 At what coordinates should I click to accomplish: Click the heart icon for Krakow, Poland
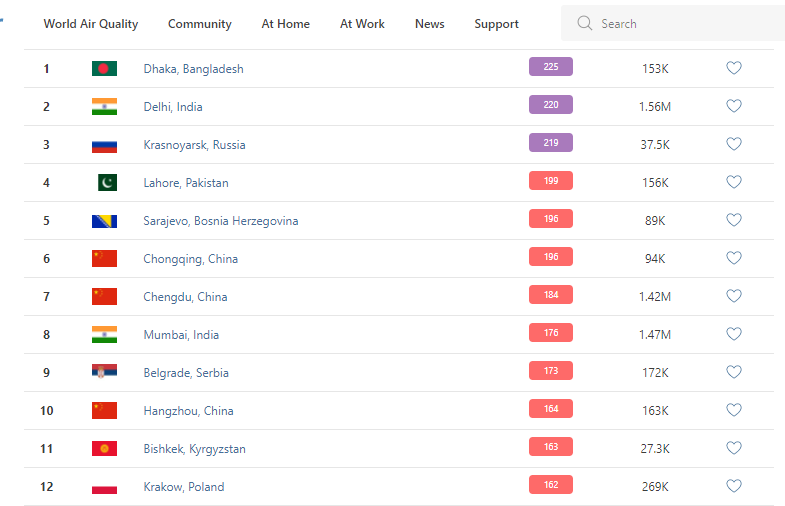coord(733,486)
